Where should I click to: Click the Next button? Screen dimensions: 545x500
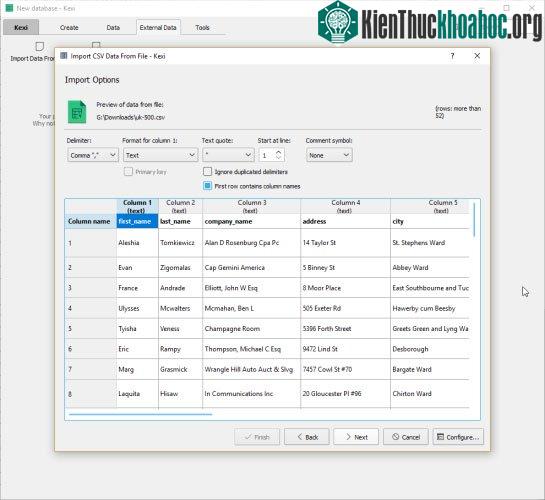356,437
